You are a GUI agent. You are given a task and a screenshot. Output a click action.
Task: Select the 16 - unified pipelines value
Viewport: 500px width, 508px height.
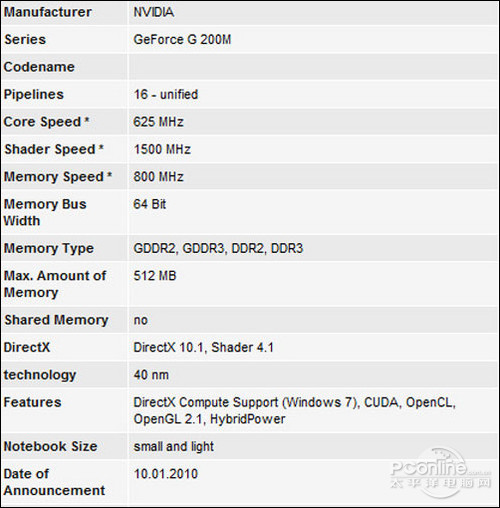pyautogui.click(x=166, y=94)
